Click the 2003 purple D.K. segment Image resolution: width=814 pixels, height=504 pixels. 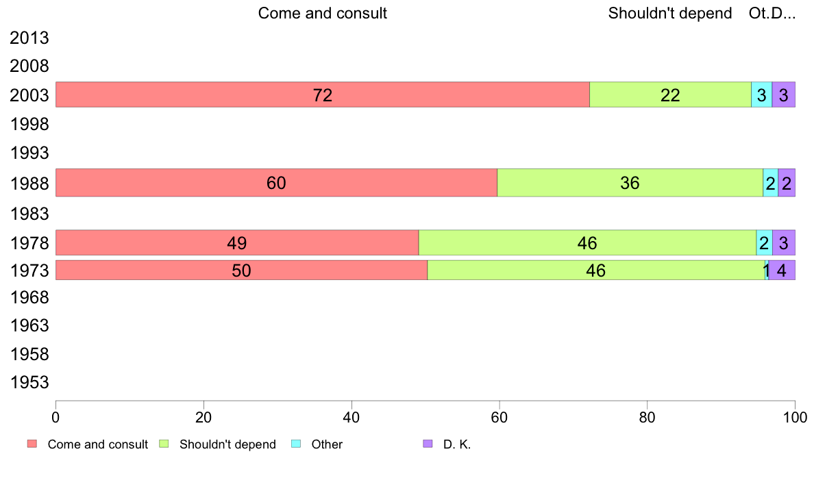coord(783,94)
